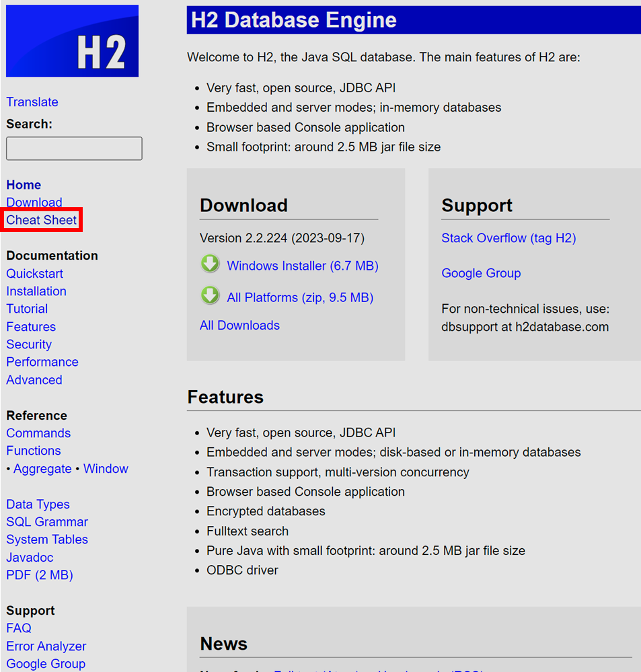Click the News section heading

coord(224,644)
